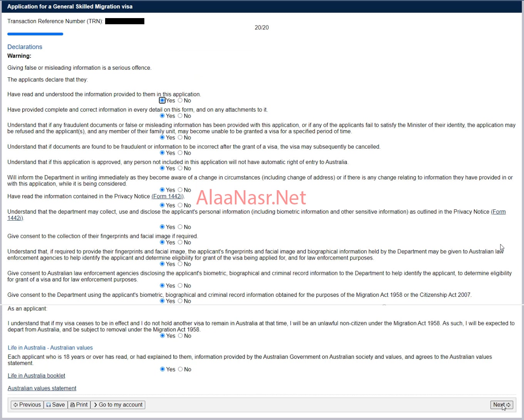The image size is (524, 420).
Task: Open the Life in Australia booklet link
Action: coord(37,376)
